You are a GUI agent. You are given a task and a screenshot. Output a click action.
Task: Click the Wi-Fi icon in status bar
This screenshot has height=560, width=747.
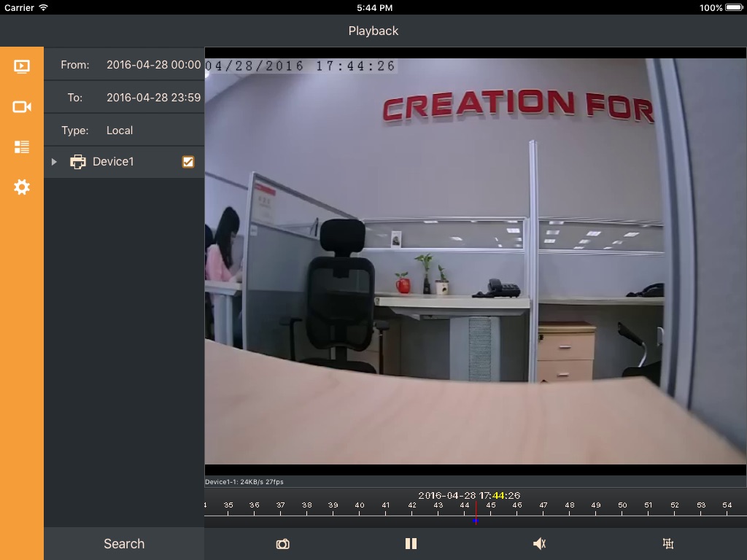(x=43, y=7)
